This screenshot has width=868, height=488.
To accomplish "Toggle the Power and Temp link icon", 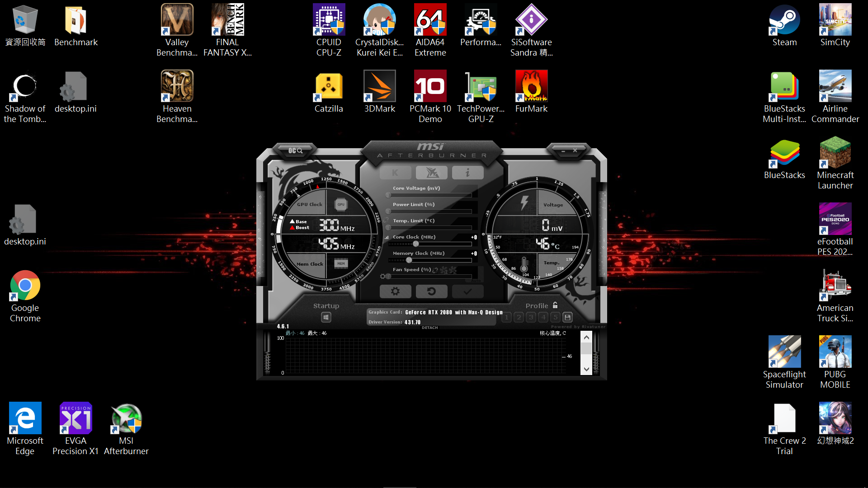I will [x=386, y=220].
